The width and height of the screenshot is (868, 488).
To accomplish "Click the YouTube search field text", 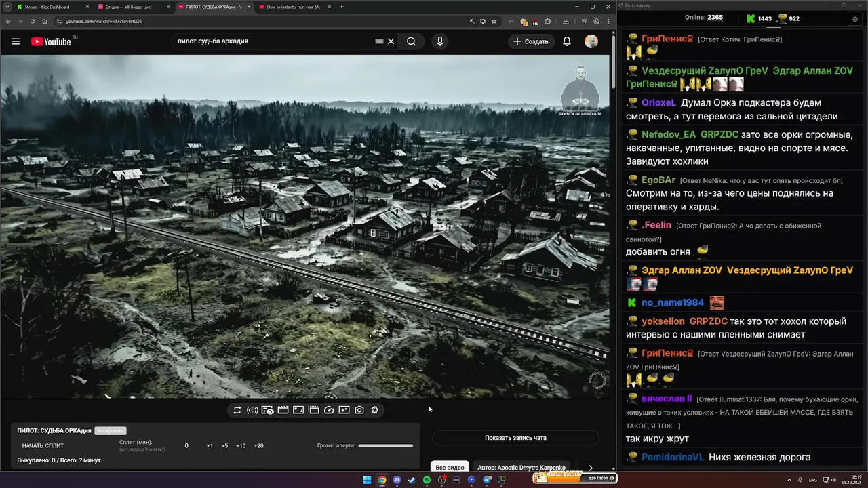I will [x=213, y=41].
